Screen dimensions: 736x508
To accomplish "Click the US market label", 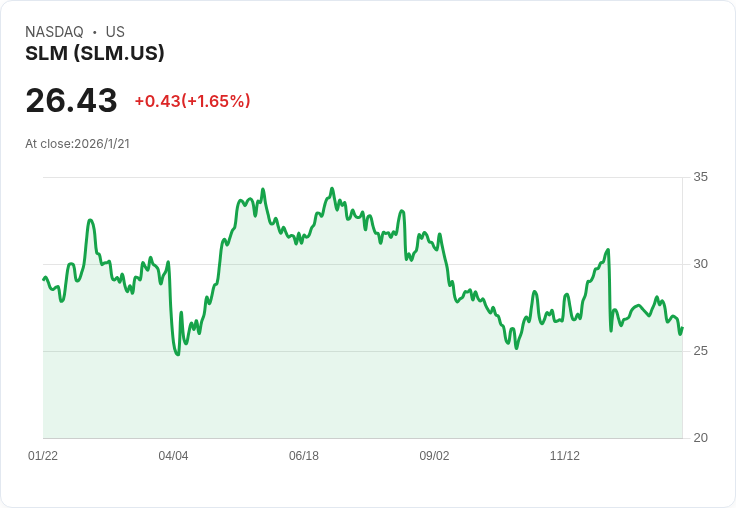I will click(115, 32).
